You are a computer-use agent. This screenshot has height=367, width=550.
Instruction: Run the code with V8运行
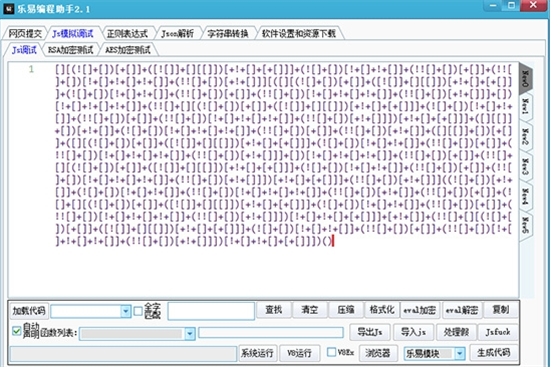(x=299, y=353)
